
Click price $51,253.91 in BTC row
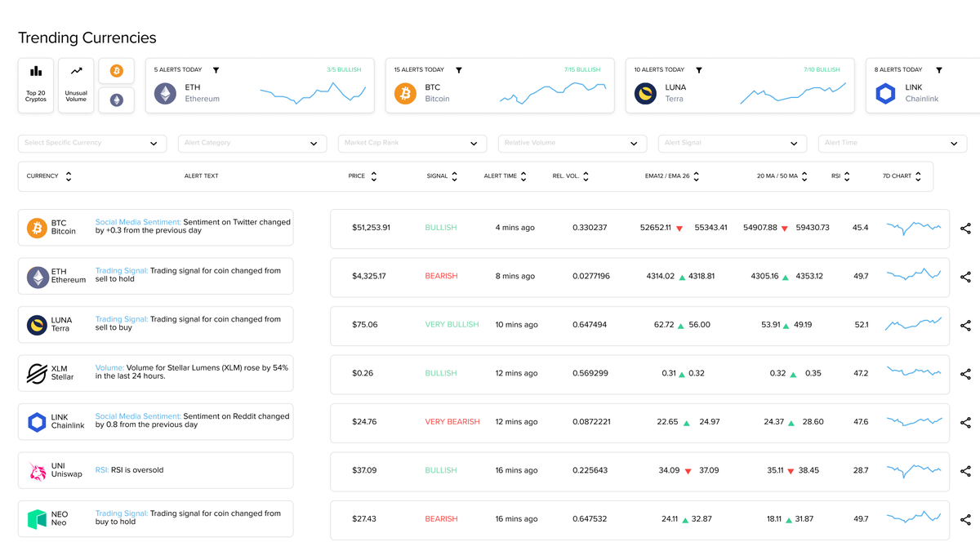(x=371, y=228)
